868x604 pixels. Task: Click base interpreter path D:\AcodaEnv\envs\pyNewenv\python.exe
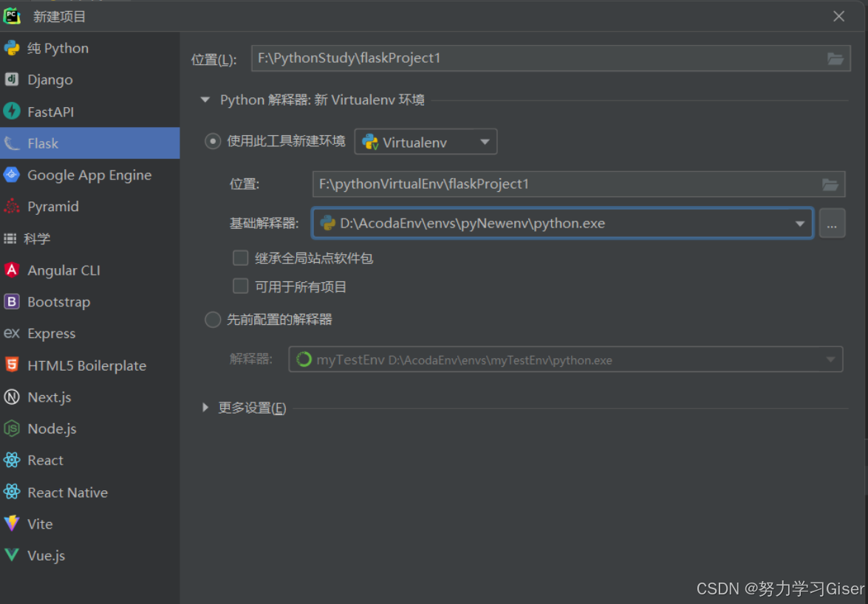[x=472, y=224]
